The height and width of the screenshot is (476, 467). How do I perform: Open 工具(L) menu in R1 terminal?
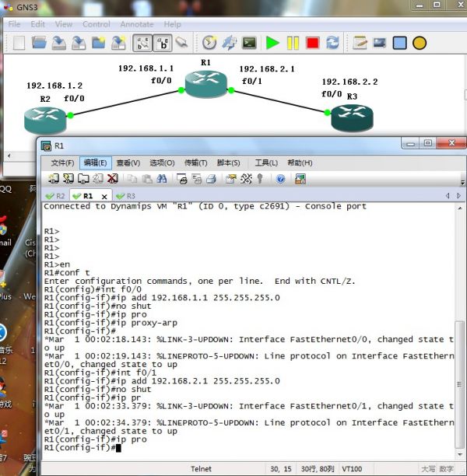[x=266, y=163]
